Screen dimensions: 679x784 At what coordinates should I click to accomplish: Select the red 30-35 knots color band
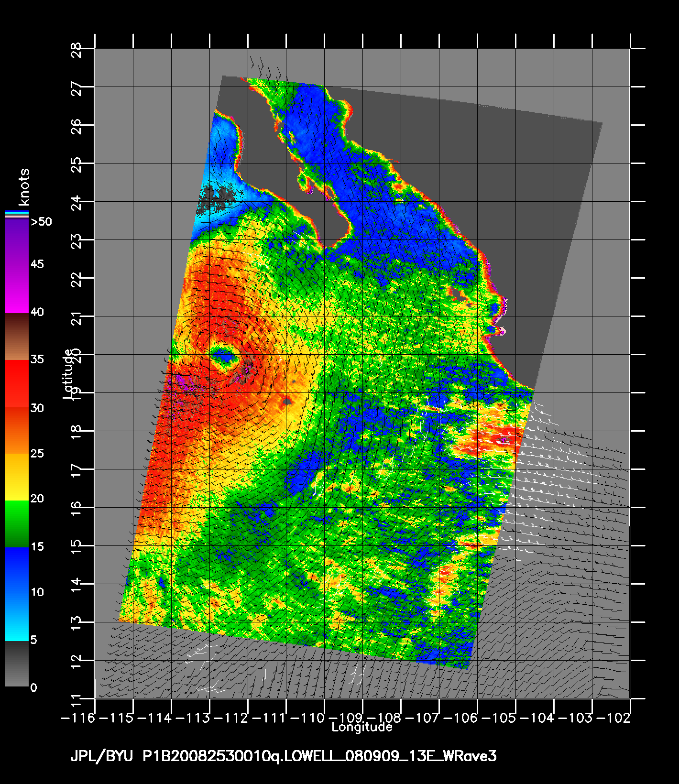click(17, 383)
